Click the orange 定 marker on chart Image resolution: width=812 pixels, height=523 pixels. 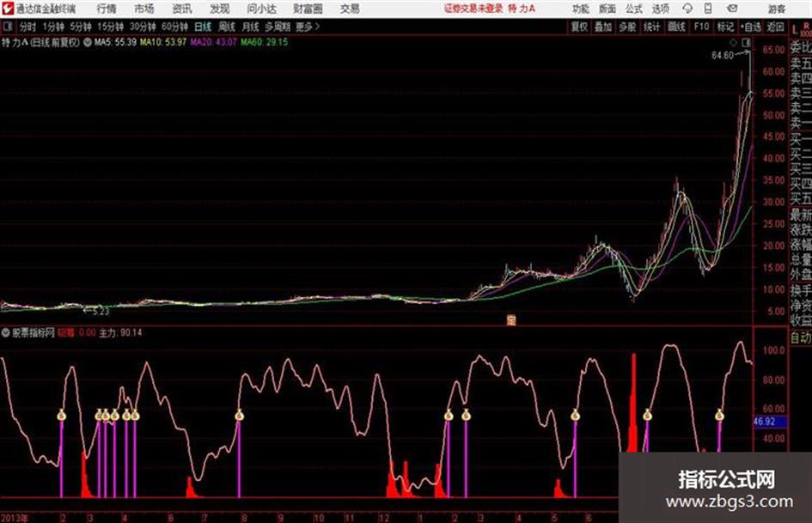tap(511, 320)
